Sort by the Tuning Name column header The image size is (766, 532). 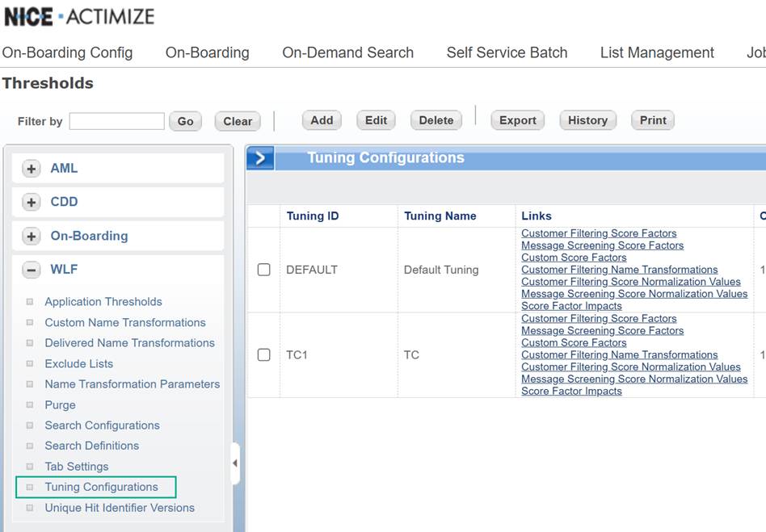point(440,216)
